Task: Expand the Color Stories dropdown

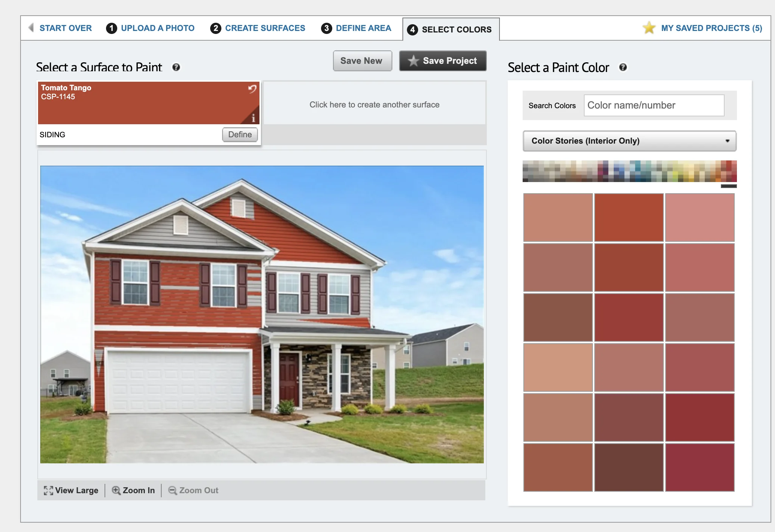Action: tap(629, 141)
